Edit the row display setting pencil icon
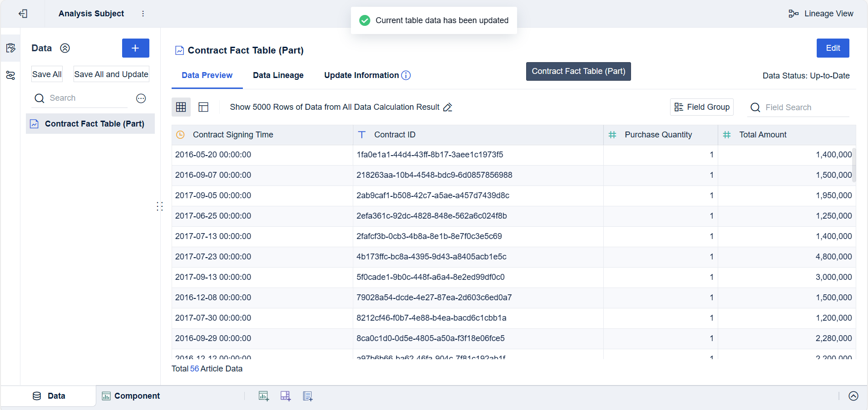868x410 pixels. [x=448, y=107]
